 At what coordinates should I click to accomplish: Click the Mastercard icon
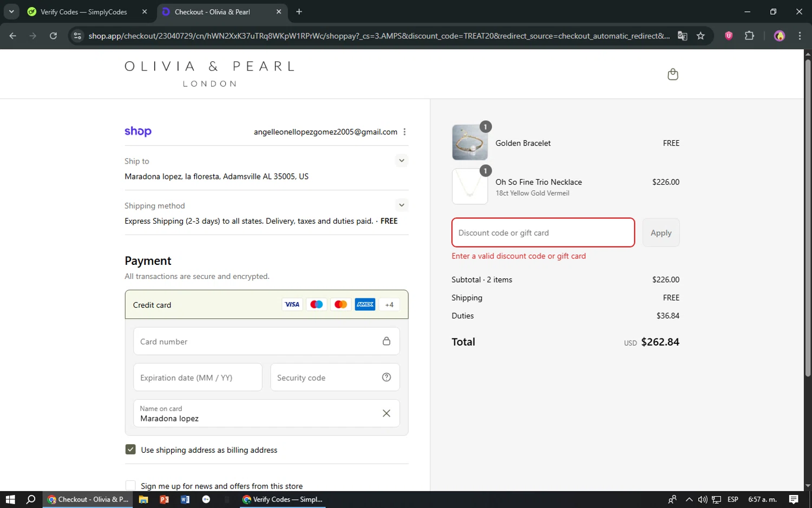click(341, 304)
